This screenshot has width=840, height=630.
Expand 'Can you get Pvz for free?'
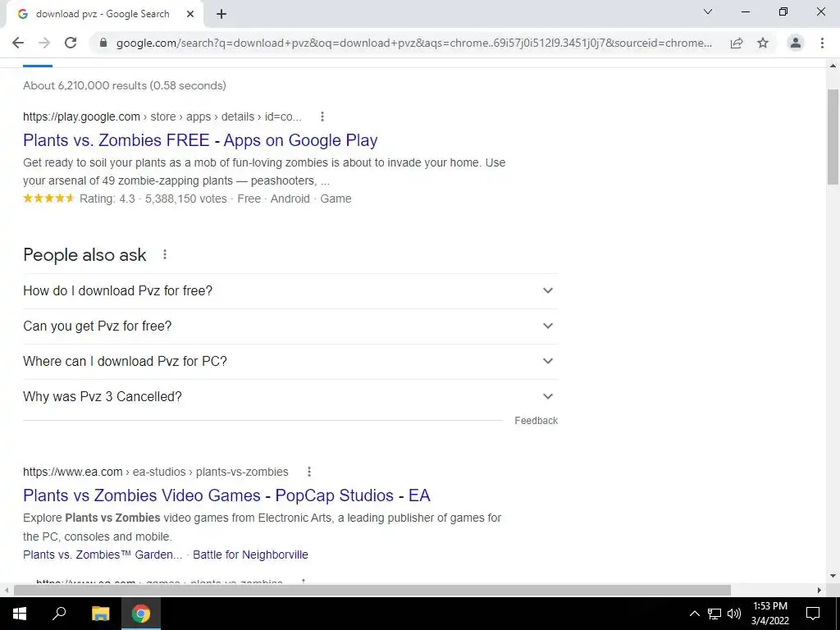click(290, 326)
